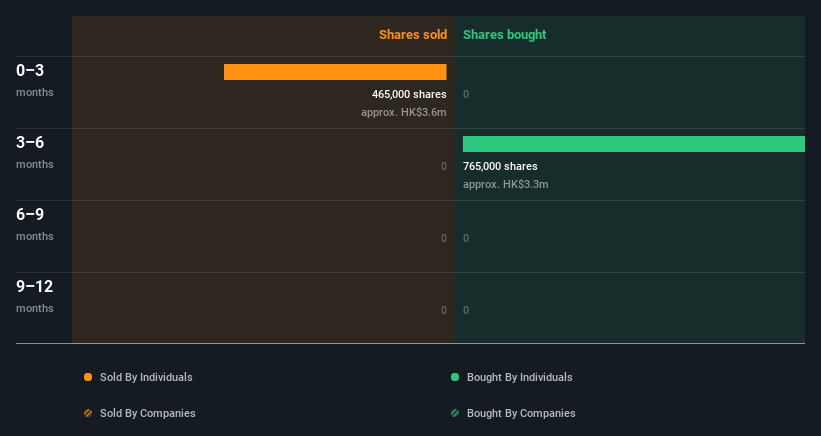The height and width of the screenshot is (436, 821).
Task: Select the orange 0–3 months shares sold bar
Action: pos(335,72)
